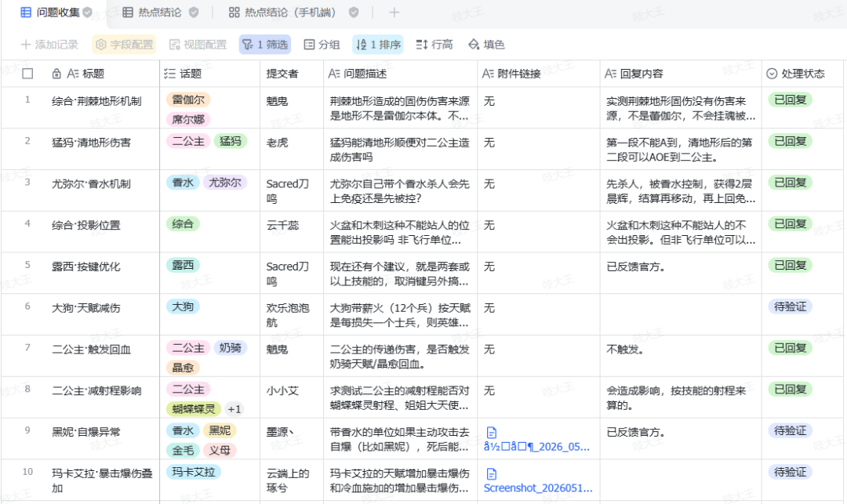Image resolution: width=847 pixels, height=504 pixels.
Task: Click shield badge beside 热点结论 tab
Action: click(194, 12)
